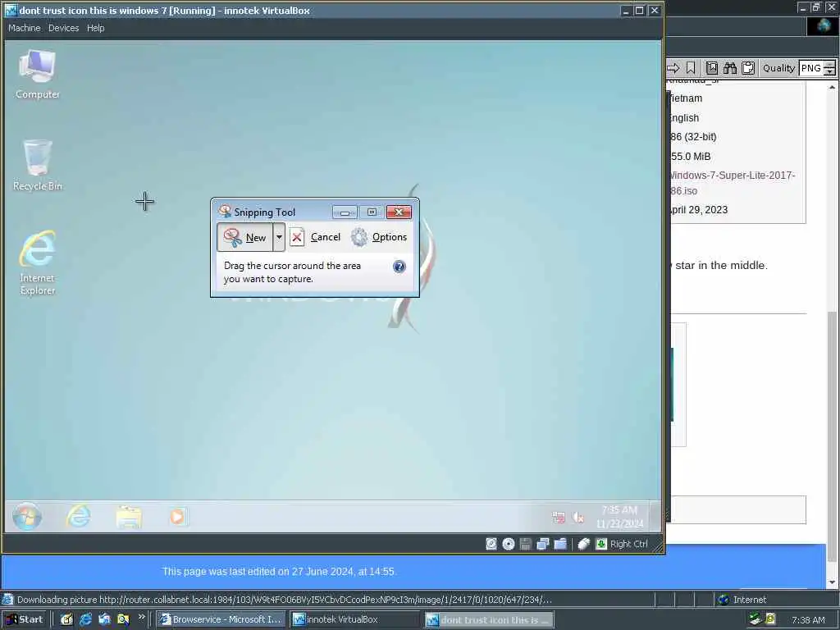Select the Recycle Bin desktop icon

coord(37,165)
